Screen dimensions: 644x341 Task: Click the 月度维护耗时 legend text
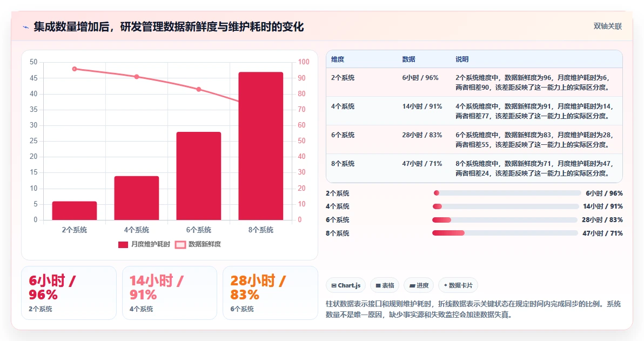pyautogui.click(x=150, y=244)
